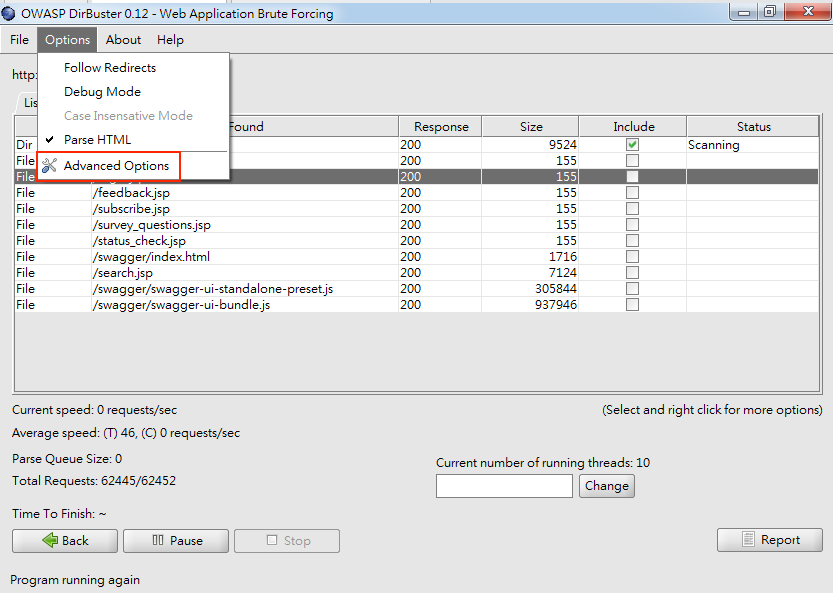This screenshot has width=833, height=593.
Task: Click the Pause bars icon
Action: 158,540
